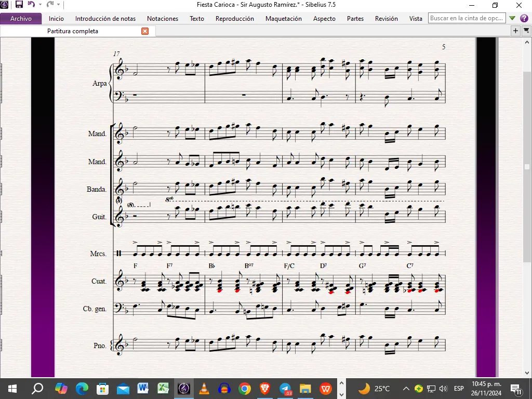
Task: Click the scroll up arrow of score view
Action: click(527, 43)
